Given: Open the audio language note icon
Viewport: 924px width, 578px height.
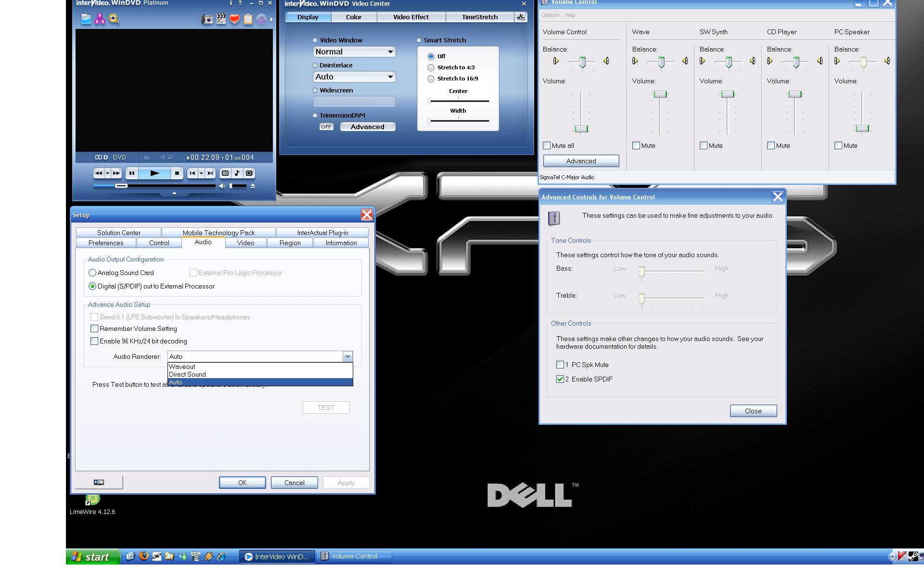Looking at the screenshot, I should [x=237, y=173].
